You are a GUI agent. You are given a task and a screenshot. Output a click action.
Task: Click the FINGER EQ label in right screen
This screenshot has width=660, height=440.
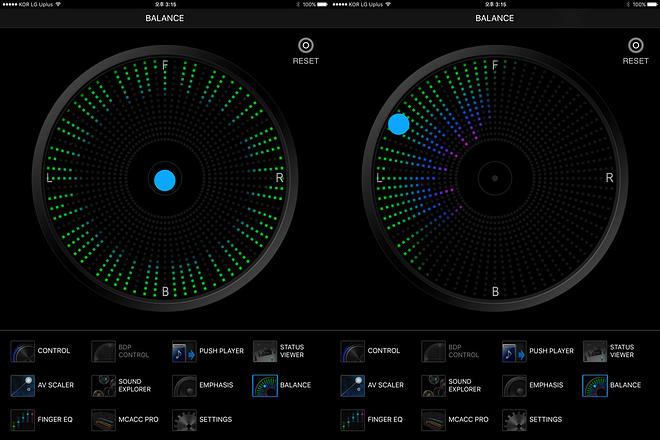[x=385, y=419]
